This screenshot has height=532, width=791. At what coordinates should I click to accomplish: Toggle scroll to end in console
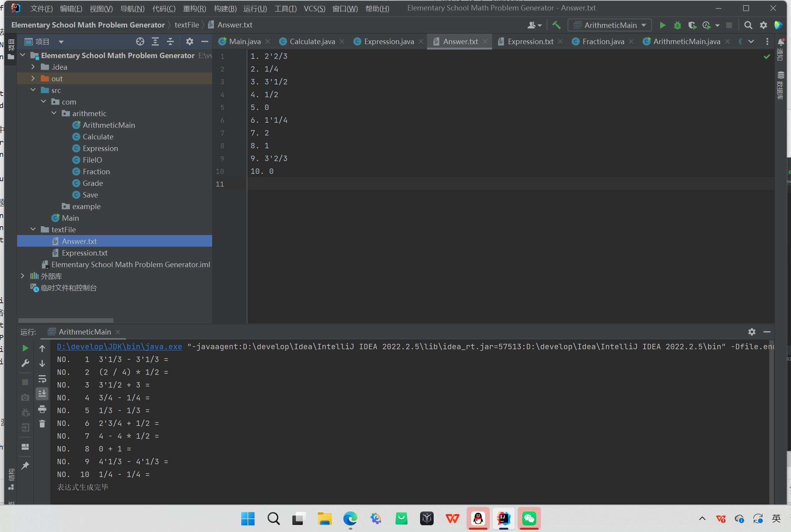pyautogui.click(x=42, y=394)
